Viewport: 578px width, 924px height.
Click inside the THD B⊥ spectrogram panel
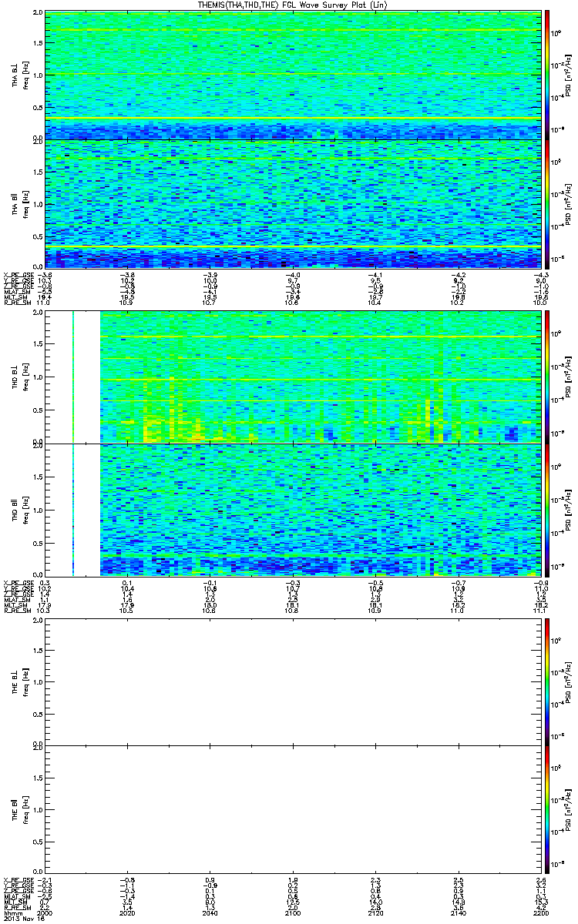293,377
